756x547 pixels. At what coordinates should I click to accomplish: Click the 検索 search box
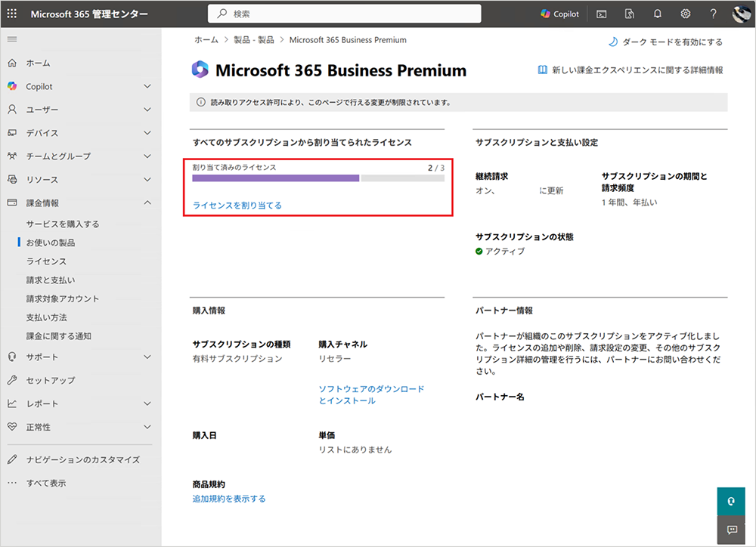click(x=344, y=14)
